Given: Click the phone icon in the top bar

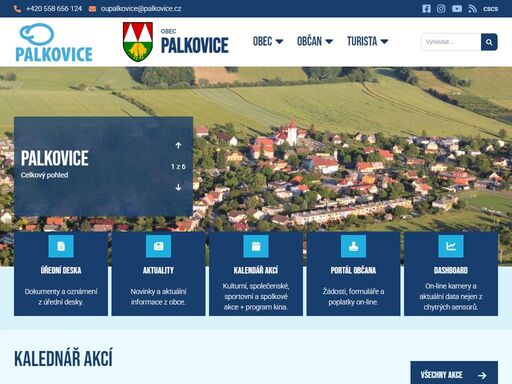Looking at the screenshot, I should tap(17, 9).
